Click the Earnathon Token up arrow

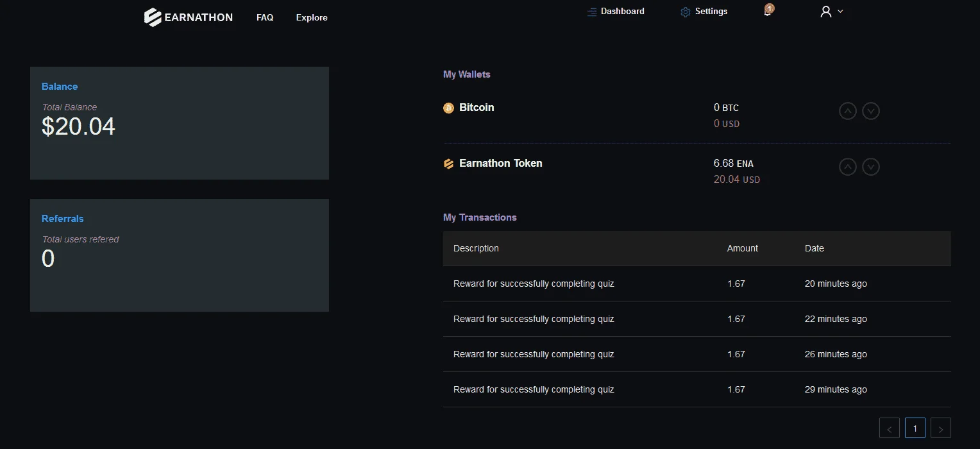(x=848, y=167)
